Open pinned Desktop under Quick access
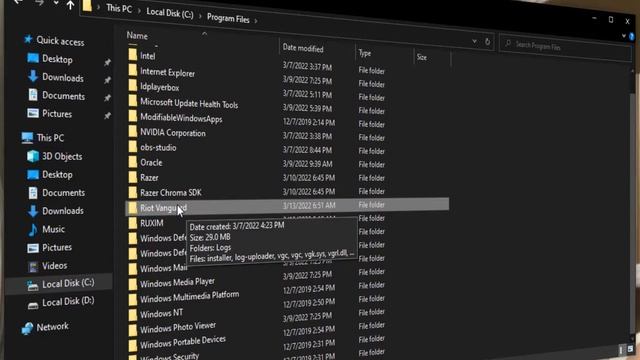Screen dimensions: 640x360 (57, 60)
